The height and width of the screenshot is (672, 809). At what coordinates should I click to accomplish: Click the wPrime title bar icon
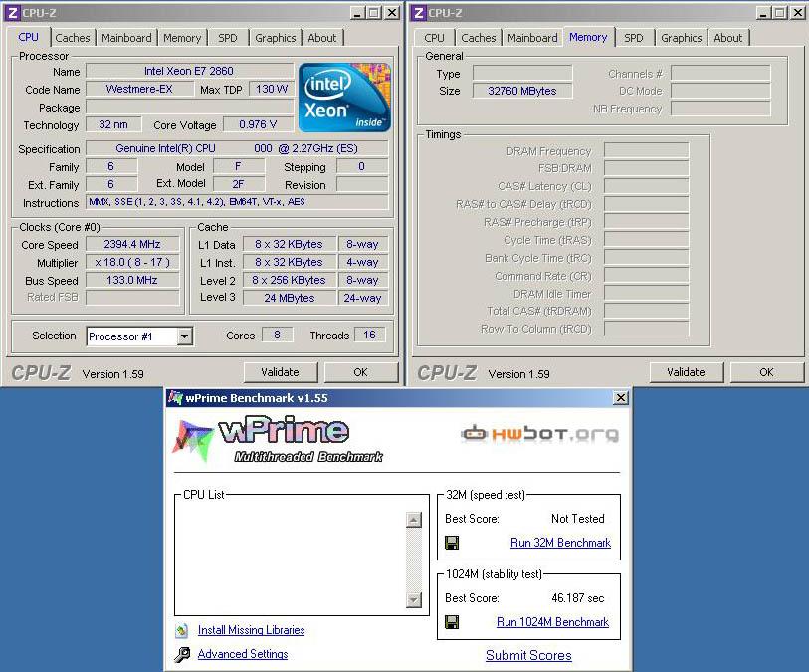[175, 398]
